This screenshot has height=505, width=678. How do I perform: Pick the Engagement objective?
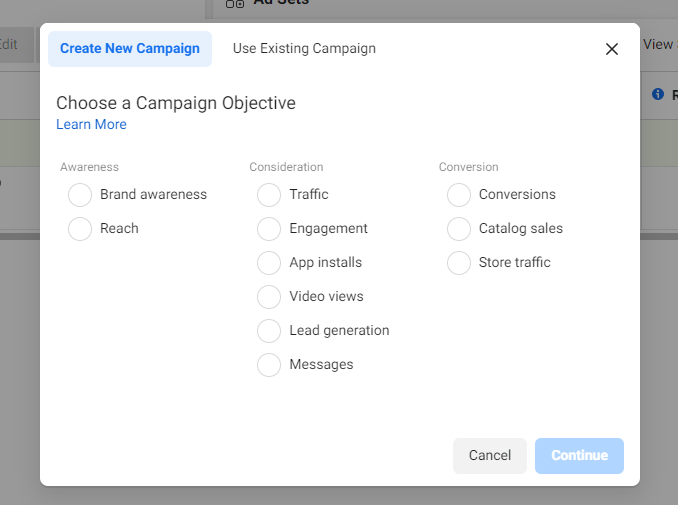point(269,229)
